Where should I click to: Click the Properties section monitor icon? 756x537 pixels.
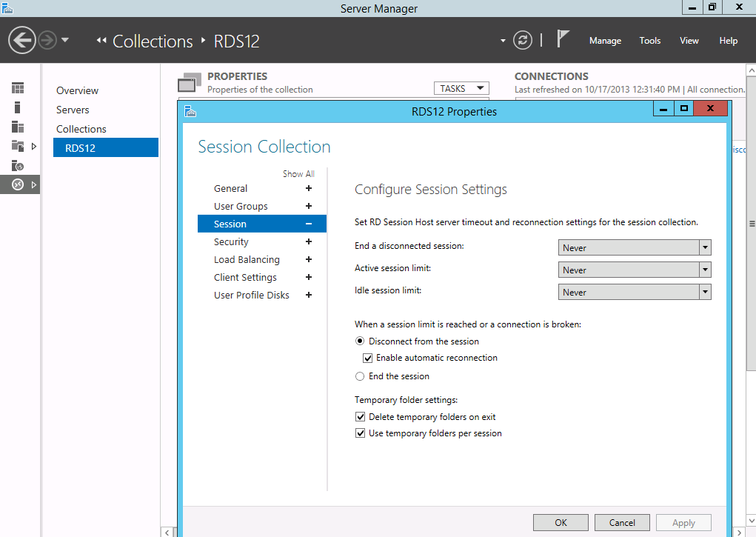(190, 82)
